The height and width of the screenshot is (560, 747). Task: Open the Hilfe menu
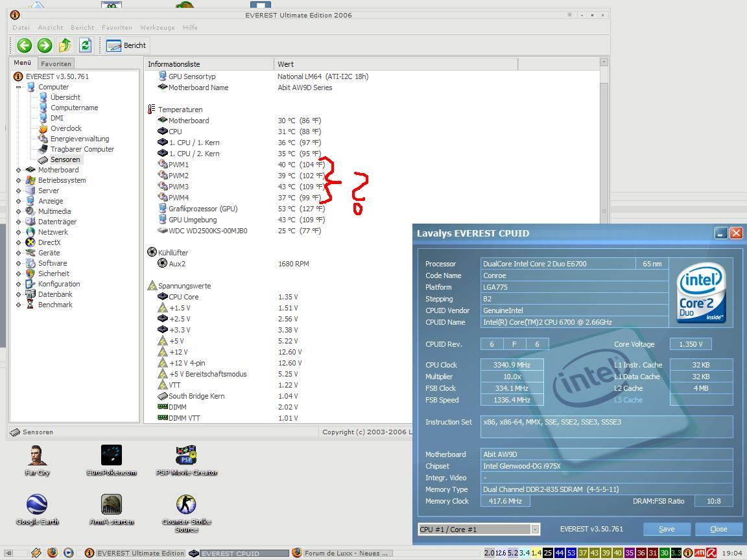190,28
